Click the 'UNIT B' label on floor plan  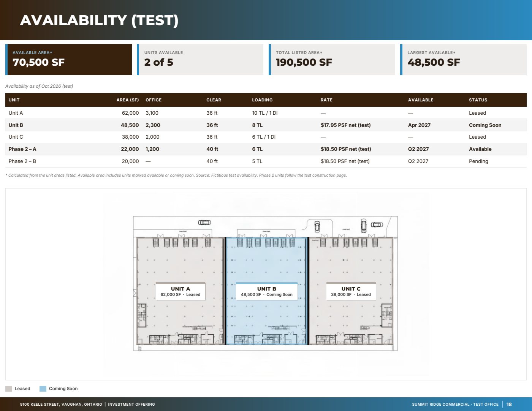[267, 289]
